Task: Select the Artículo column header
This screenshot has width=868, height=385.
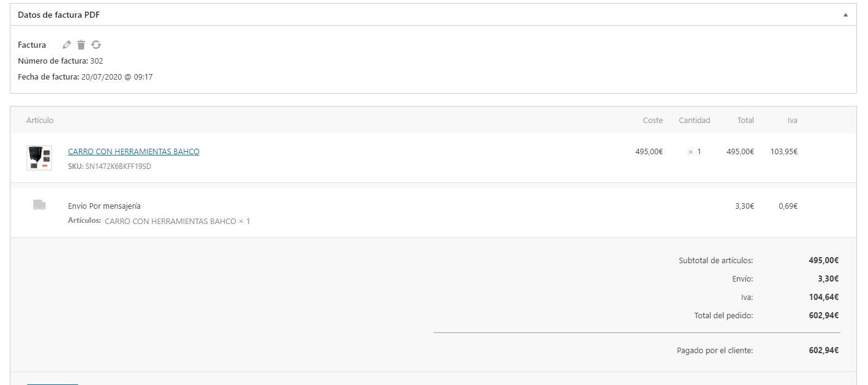Action: point(40,121)
